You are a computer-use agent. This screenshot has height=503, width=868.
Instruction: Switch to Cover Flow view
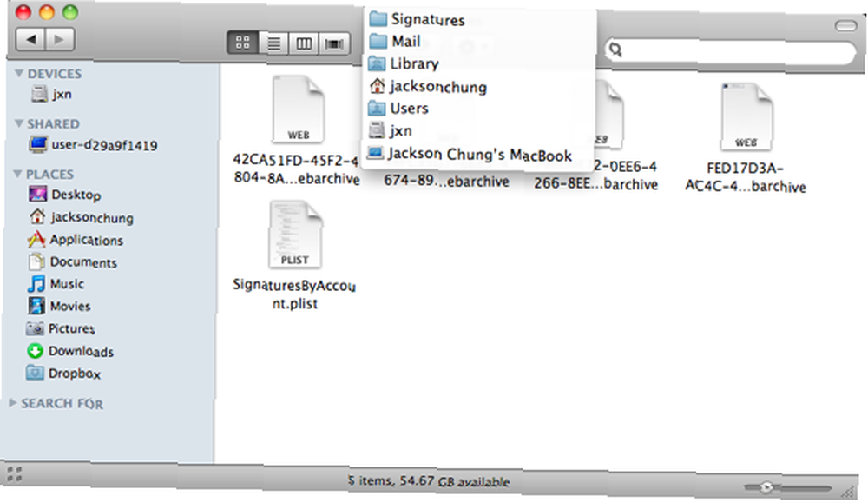point(334,43)
